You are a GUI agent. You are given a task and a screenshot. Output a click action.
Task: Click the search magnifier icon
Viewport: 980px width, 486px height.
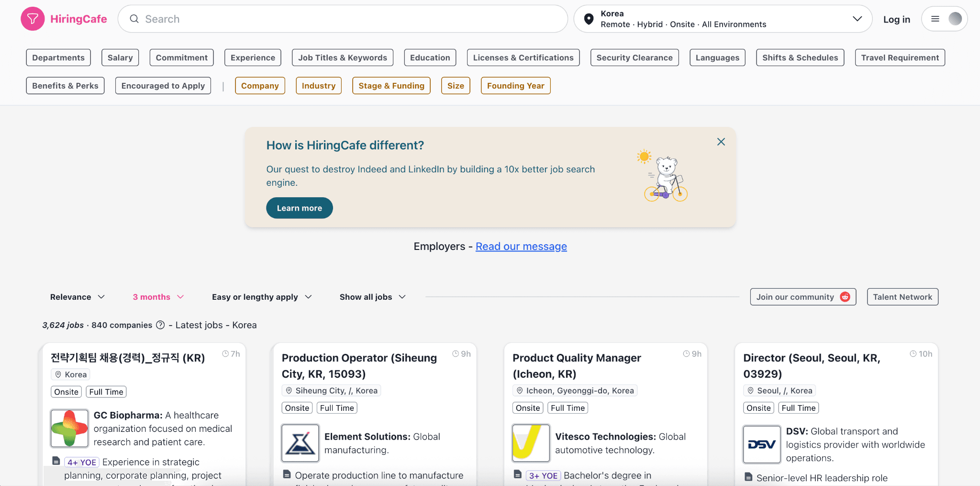pyautogui.click(x=134, y=19)
